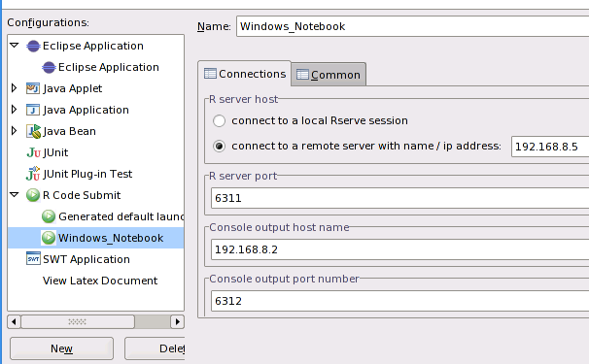Expand the Java Applet tree node
Screen dimensions: 589x364
coord(15,88)
